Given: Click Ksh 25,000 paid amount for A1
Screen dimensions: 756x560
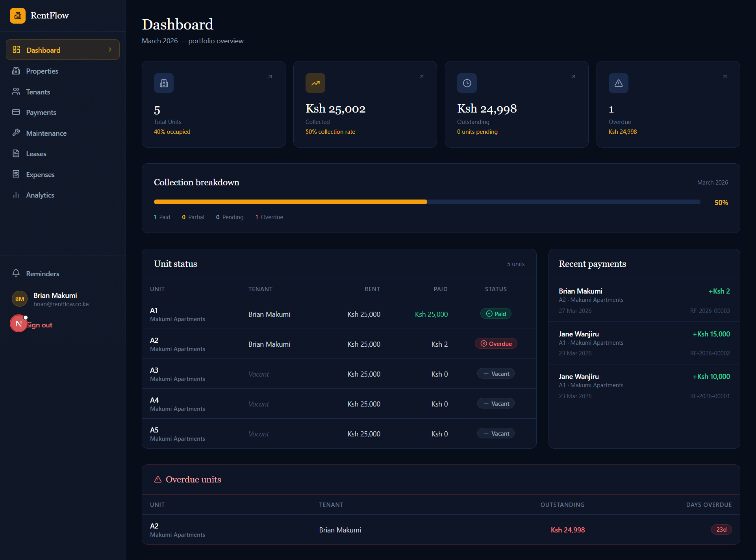Looking at the screenshot, I should (431, 314).
